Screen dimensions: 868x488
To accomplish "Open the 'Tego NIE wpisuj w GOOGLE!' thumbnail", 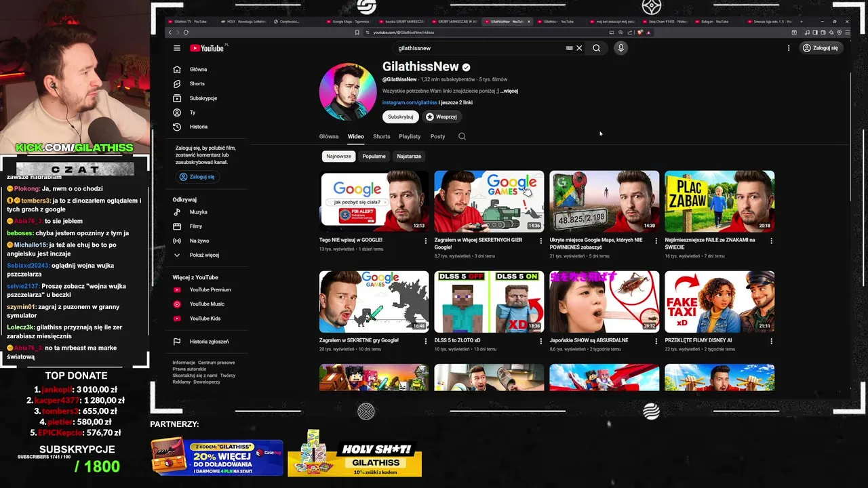I will 374,201.
